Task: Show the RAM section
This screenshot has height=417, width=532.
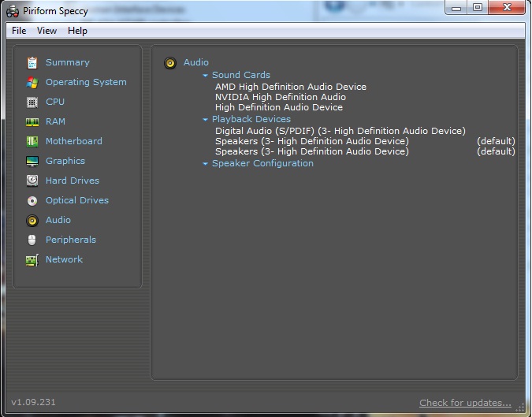Action: pos(55,121)
